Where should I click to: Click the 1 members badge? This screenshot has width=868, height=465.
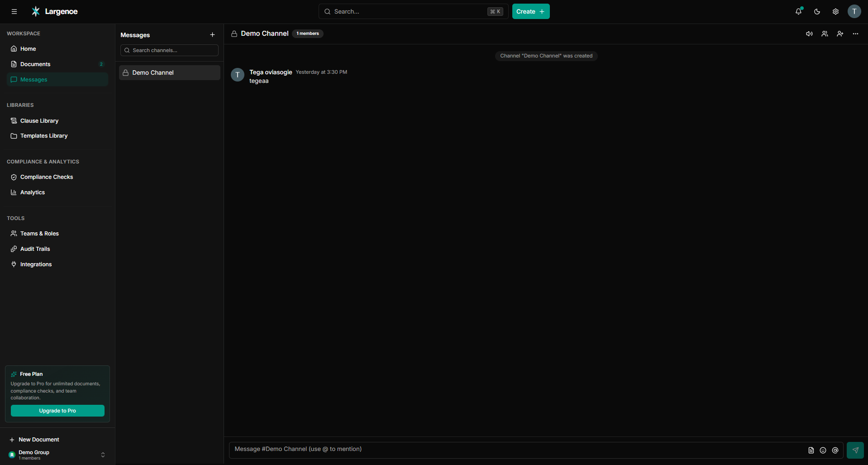[x=308, y=34]
